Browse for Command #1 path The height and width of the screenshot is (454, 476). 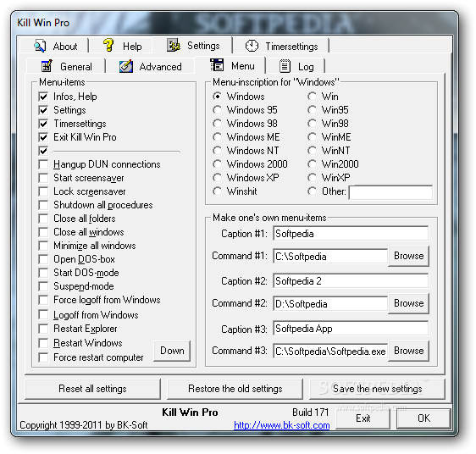tap(408, 256)
